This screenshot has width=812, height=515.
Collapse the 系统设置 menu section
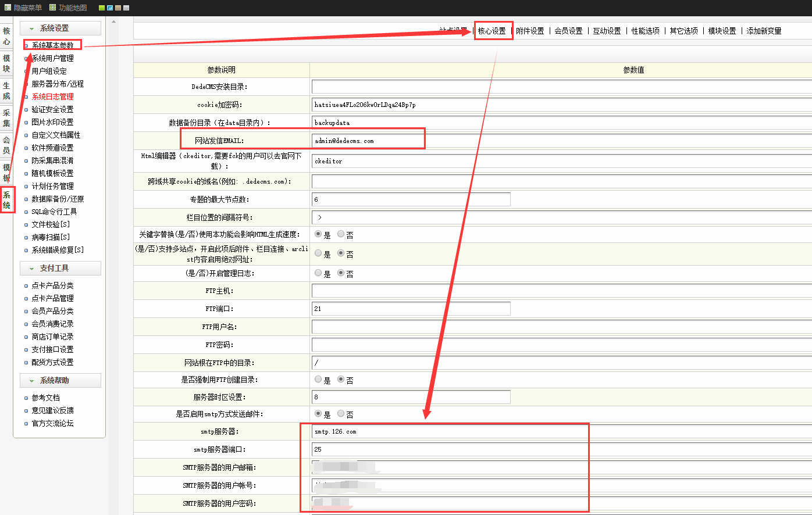click(x=32, y=28)
